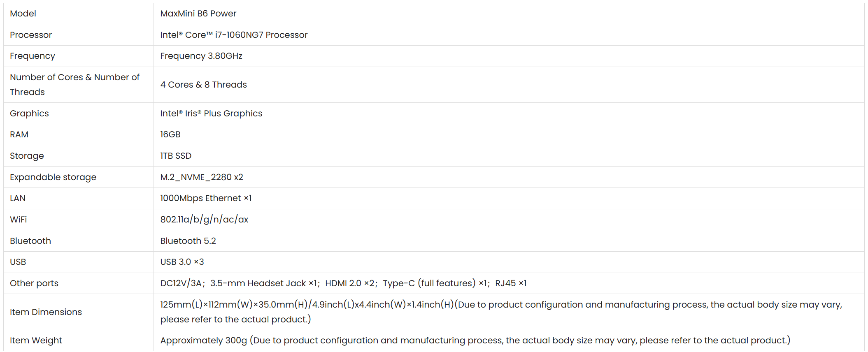
Task: Click the 1TB SSD storage value
Action: coord(176,156)
